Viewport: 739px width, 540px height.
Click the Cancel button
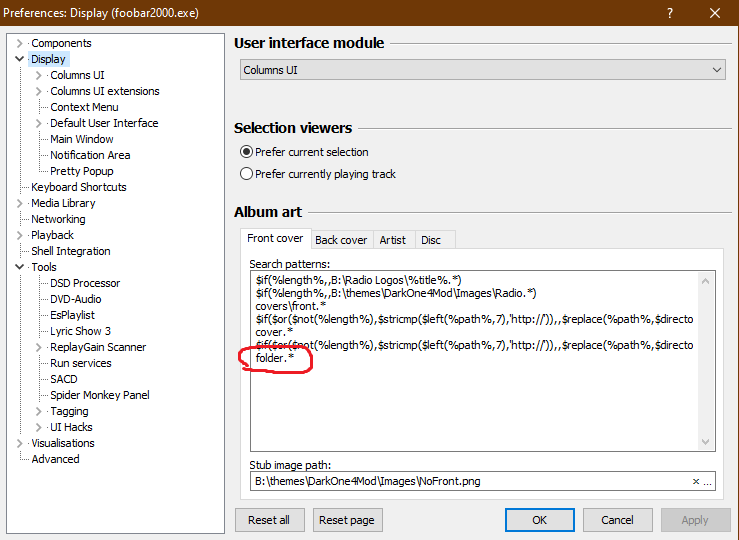pyautogui.click(x=617, y=520)
